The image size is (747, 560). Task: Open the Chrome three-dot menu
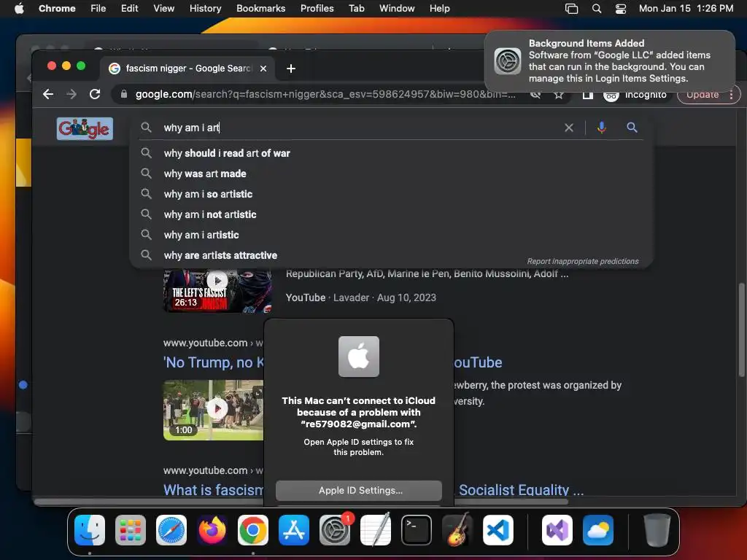(x=731, y=95)
